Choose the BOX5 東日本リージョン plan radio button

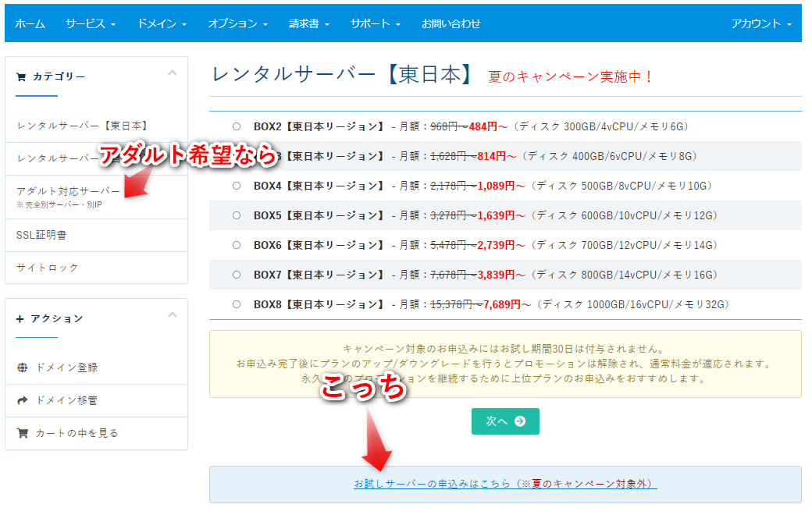coord(236,215)
